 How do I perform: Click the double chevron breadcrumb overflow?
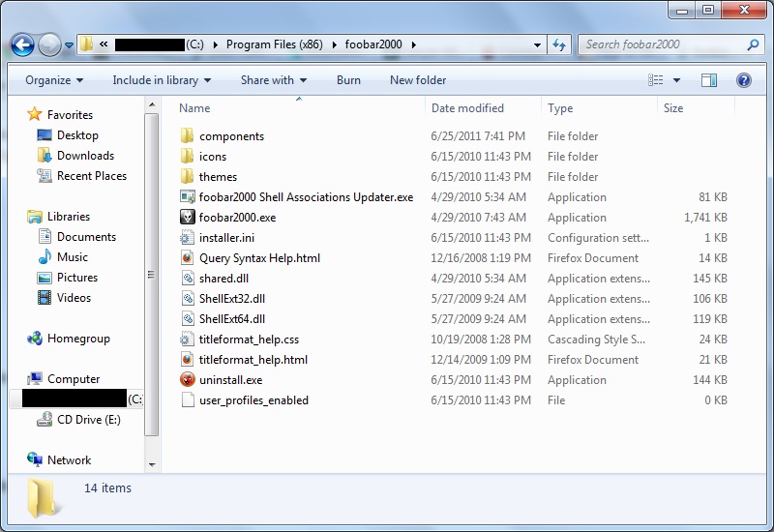pos(104,44)
